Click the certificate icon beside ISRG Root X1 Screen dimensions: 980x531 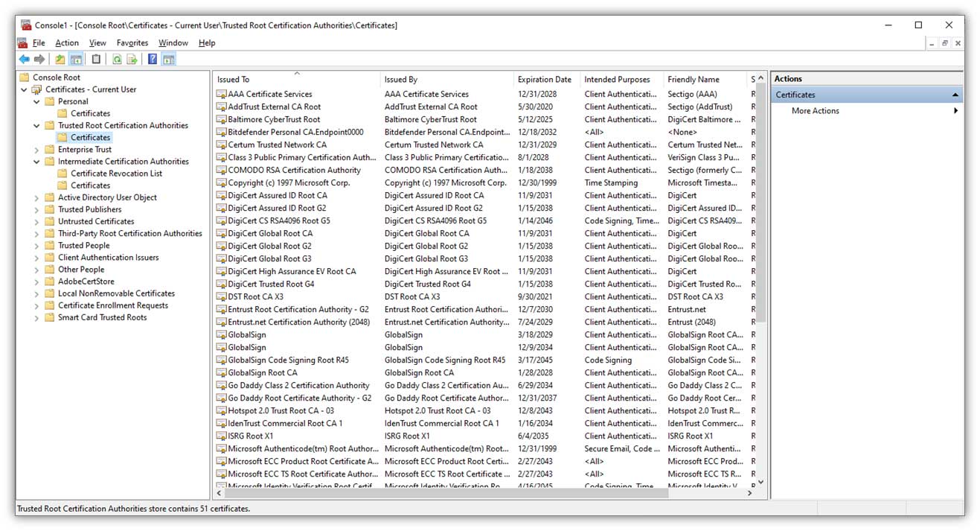(x=221, y=436)
